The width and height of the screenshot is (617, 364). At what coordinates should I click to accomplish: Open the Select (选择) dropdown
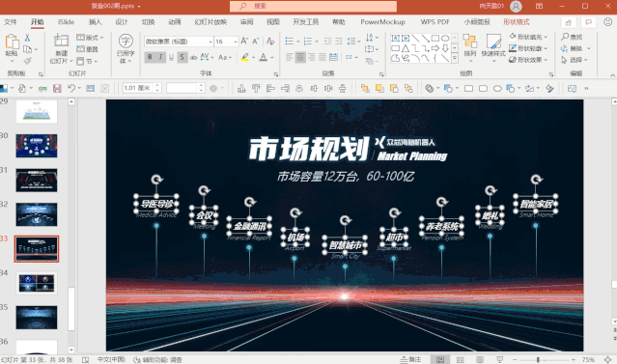coord(575,60)
